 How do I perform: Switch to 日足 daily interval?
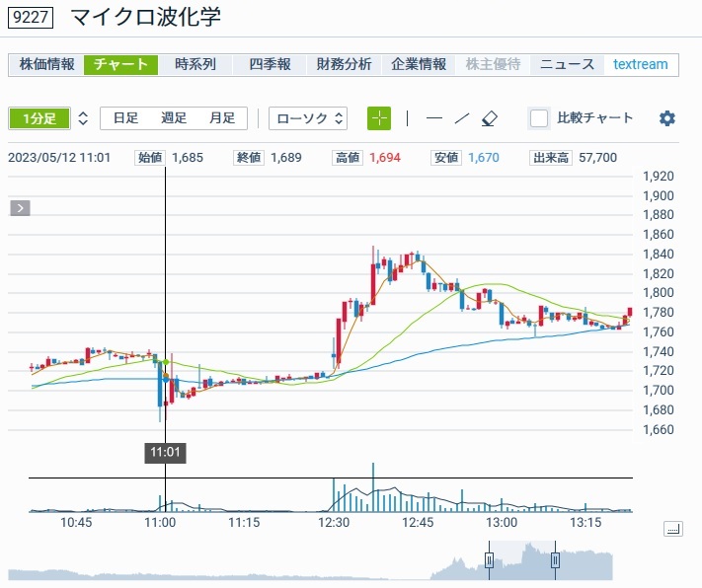coord(125,118)
